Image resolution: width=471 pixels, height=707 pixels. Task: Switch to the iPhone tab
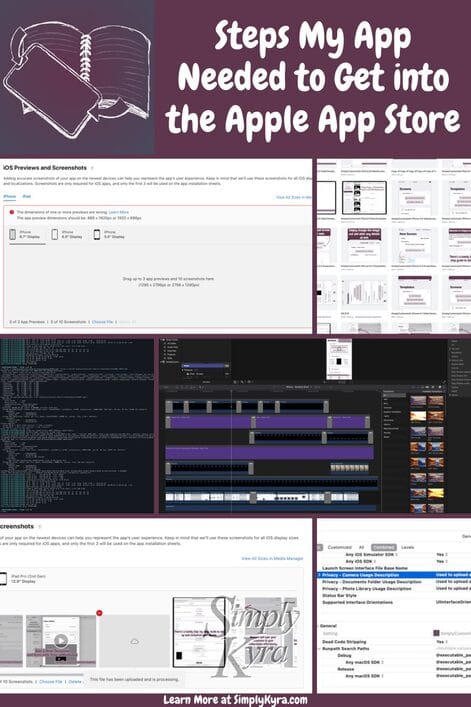(x=9, y=197)
